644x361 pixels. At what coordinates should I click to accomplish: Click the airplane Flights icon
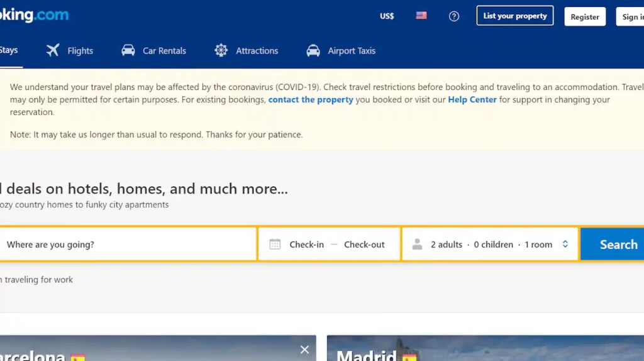pos(53,50)
